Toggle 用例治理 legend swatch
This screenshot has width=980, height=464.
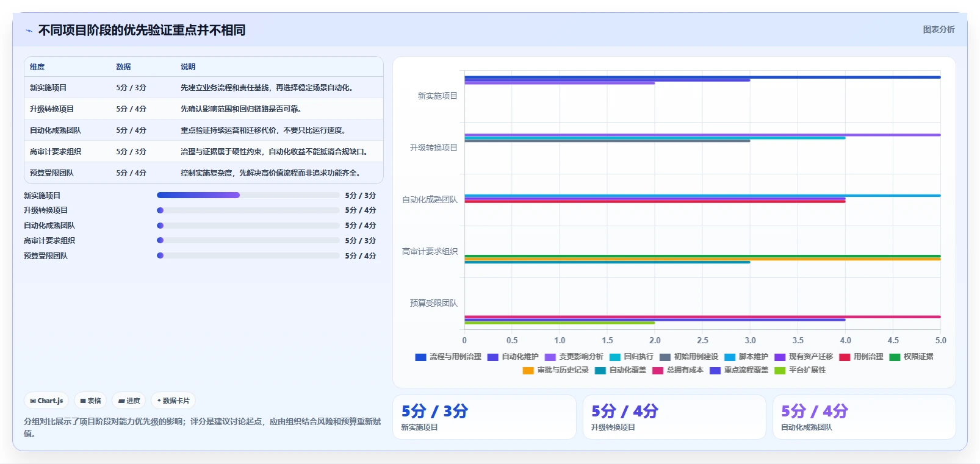tap(845, 357)
